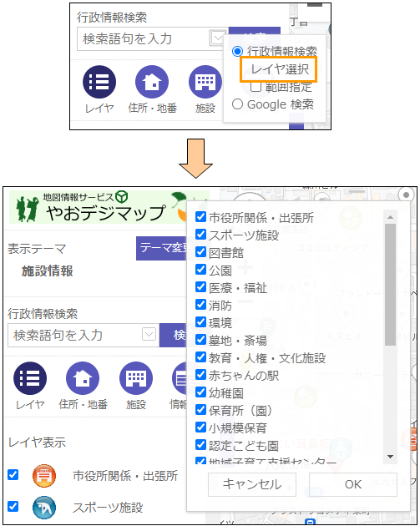Uncheck 図書館 in the layer selection list
The height and width of the screenshot is (526, 420).
click(x=200, y=251)
